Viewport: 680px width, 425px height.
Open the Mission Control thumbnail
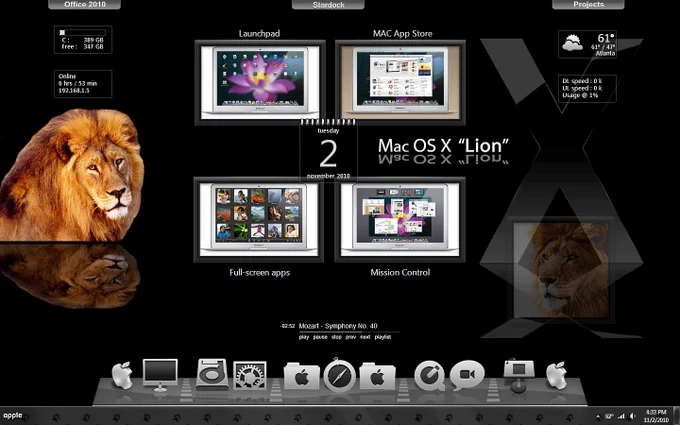[400, 219]
